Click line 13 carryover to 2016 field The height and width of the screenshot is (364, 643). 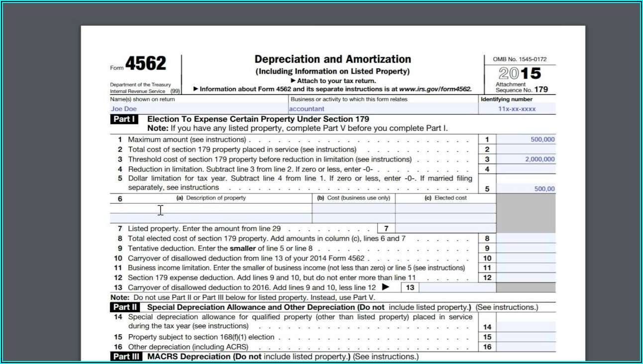(x=457, y=287)
